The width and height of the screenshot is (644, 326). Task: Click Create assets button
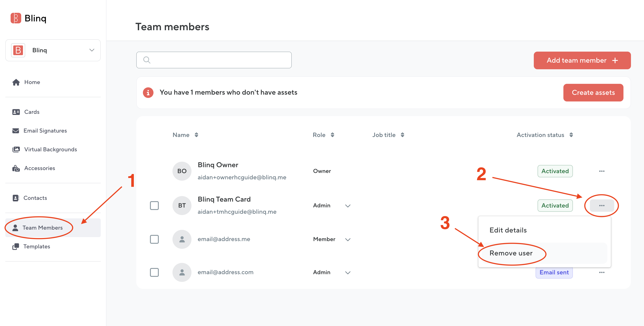pyautogui.click(x=593, y=93)
